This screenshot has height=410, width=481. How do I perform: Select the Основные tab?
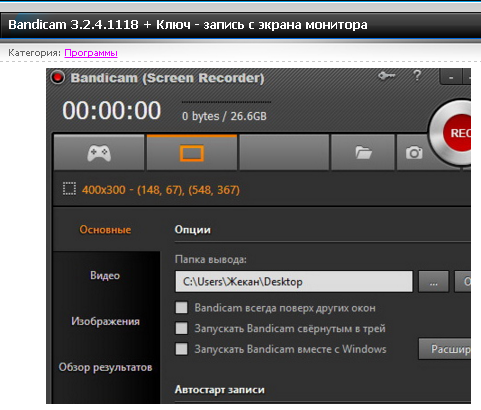point(105,230)
